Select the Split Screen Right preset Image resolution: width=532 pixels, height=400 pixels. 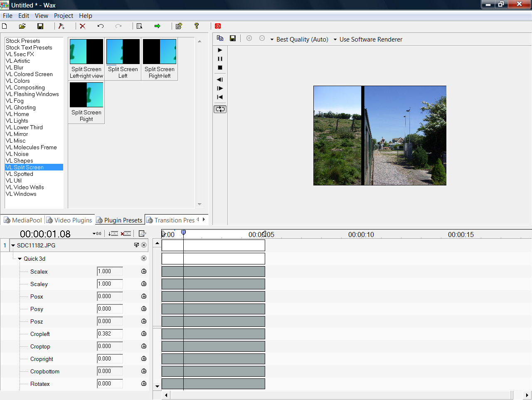[x=86, y=102]
